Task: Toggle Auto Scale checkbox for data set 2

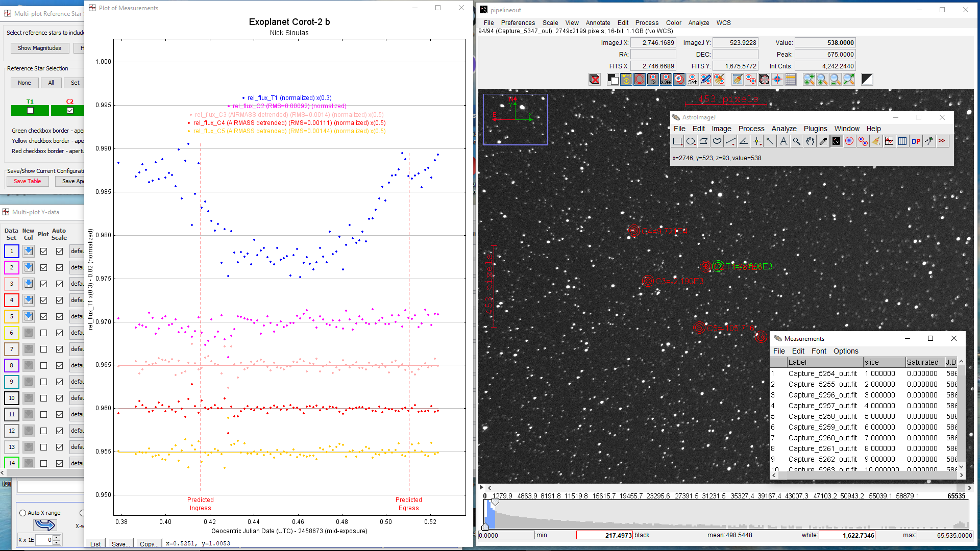Action: [60, 267]
